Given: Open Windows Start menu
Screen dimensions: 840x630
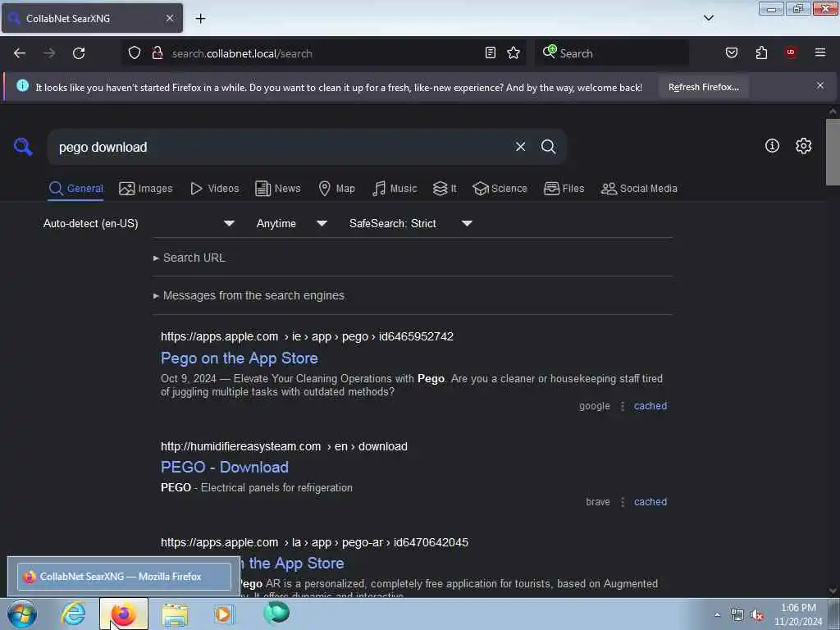Looking at the screenshot, I should pos(22,614).
